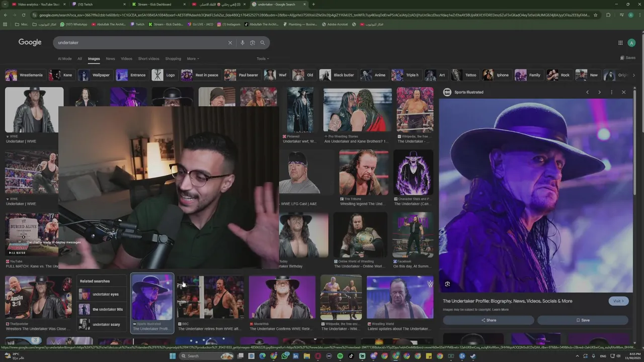Image resolution: width=644 pixels, height=362 pixels.
Task: Go to next image in preview panel
Action: [599, 92]
